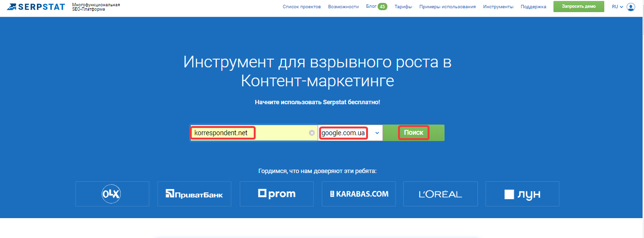644x238 pixels.
Task: Click the Serpstat logo
Action: click(x=36, y=7)
